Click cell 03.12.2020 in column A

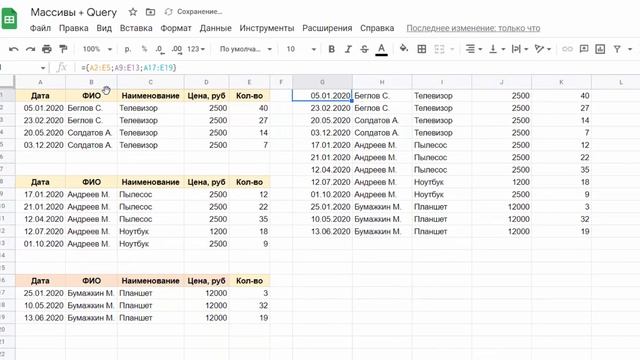40,145
